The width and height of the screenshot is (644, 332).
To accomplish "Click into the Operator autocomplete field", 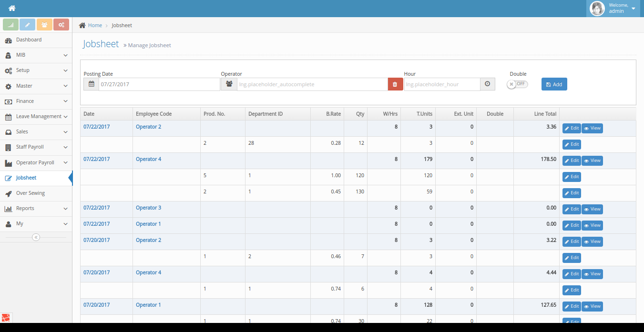I will 312,84.
